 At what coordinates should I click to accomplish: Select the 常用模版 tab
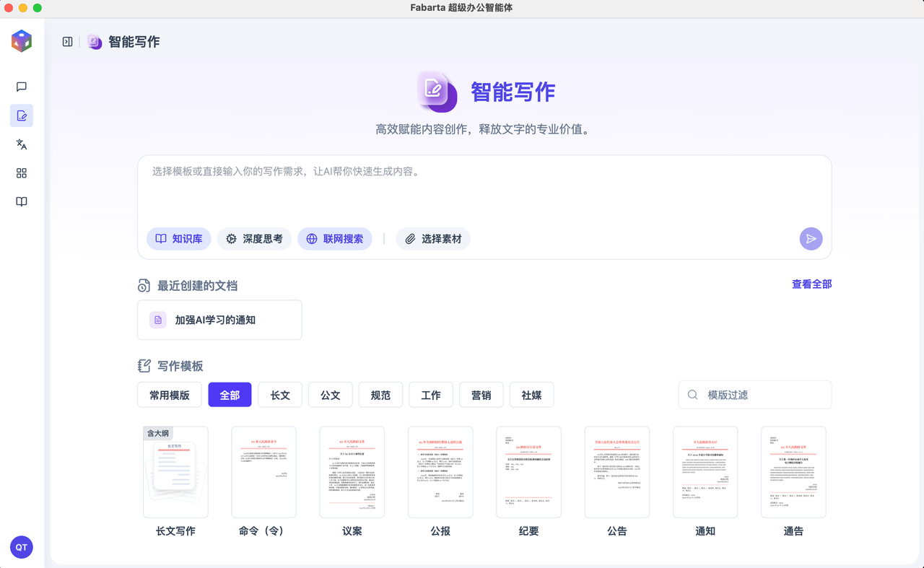tap(170, 395)
